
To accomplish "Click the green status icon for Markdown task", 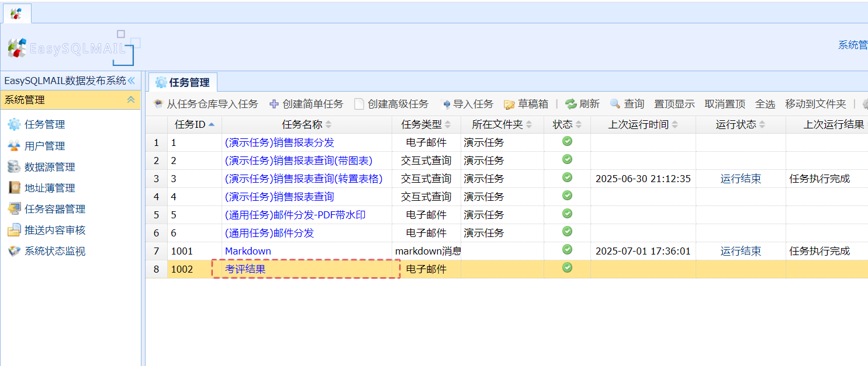I will pos(567,250).
